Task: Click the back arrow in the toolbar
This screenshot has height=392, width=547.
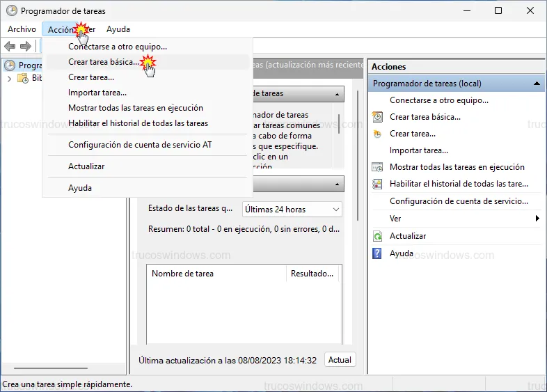Action: click(10, 46)
